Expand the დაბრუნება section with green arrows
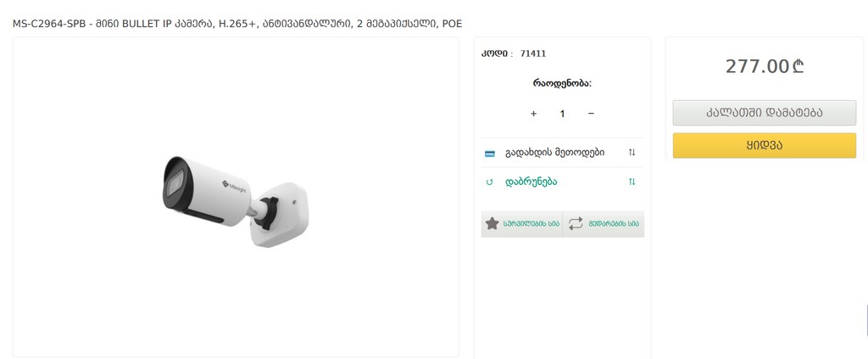 [632, 182]
